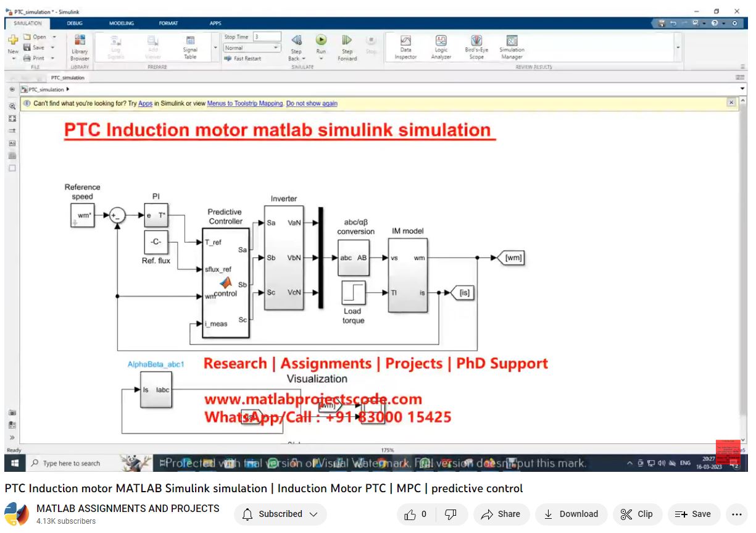Click the Step Forward icon
Image resolution: width=756 pixels, height=533 pixels.
pyautogui.click(x=347, y=41)
